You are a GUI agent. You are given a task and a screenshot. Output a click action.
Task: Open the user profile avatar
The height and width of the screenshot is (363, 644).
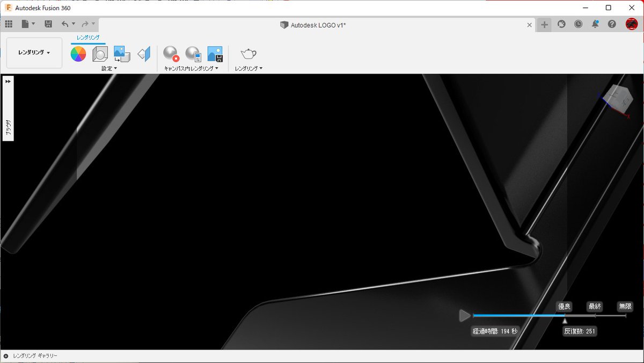[x=632, y=24]
